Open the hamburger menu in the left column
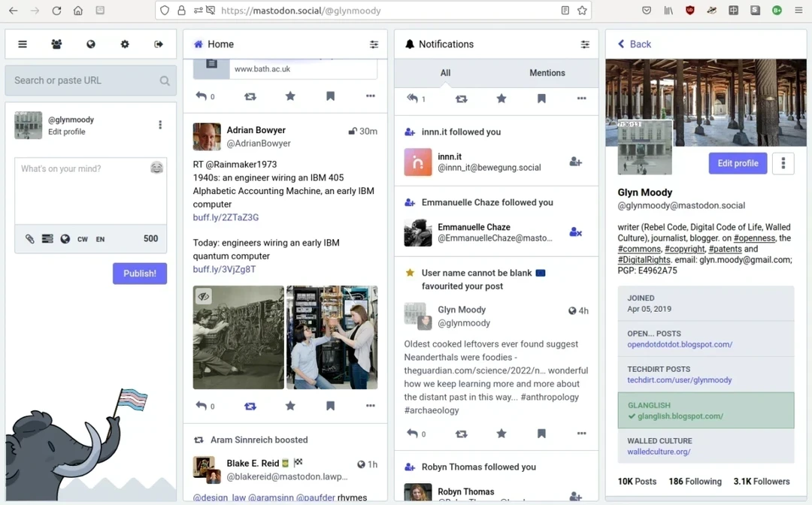The image size is (812, 505). [23, 44]
